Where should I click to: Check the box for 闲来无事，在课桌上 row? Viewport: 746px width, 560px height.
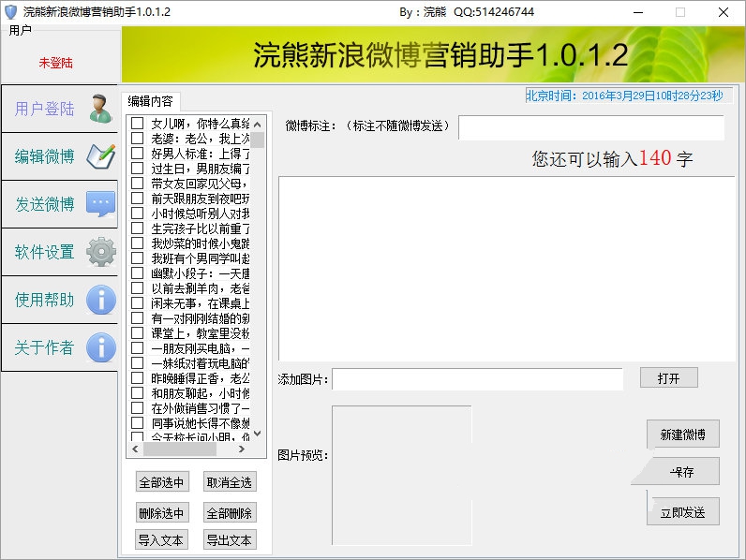point(138,303)
